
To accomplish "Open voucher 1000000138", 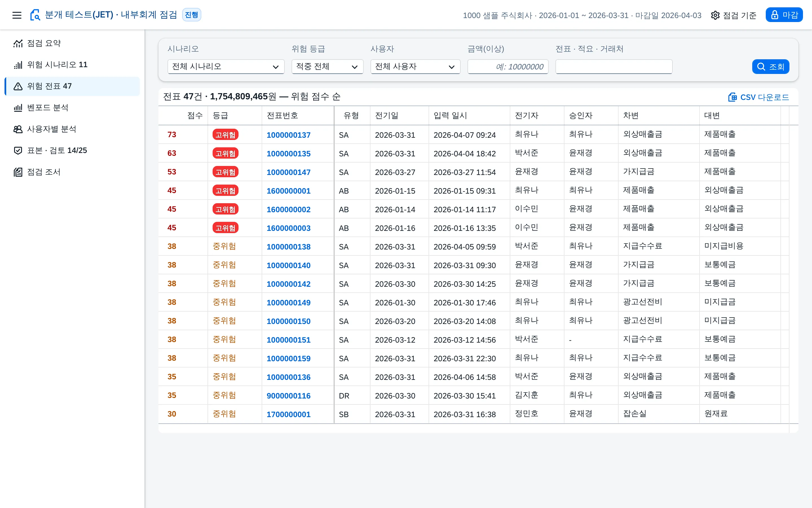I will [288, 247].
